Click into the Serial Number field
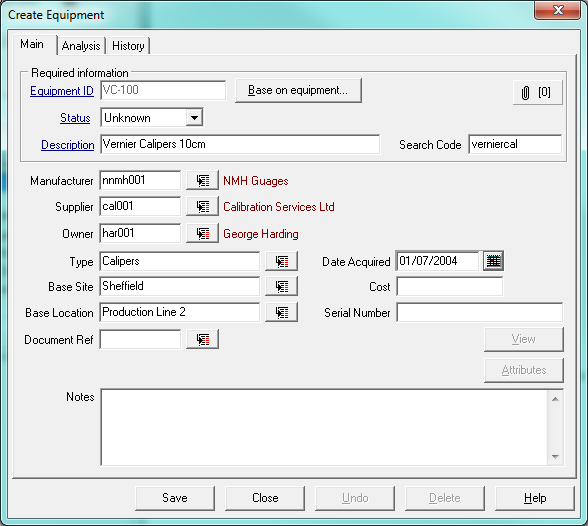Viewport: 588px width, 526px height. click(x=480, y=312)
